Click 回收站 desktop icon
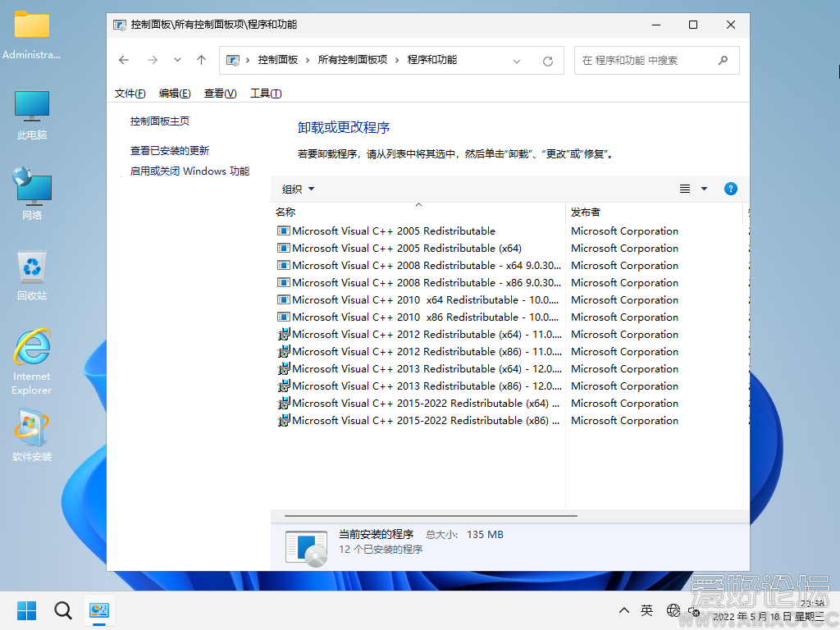Viewport: 840px width, 630px height. [x=32, y=267]
